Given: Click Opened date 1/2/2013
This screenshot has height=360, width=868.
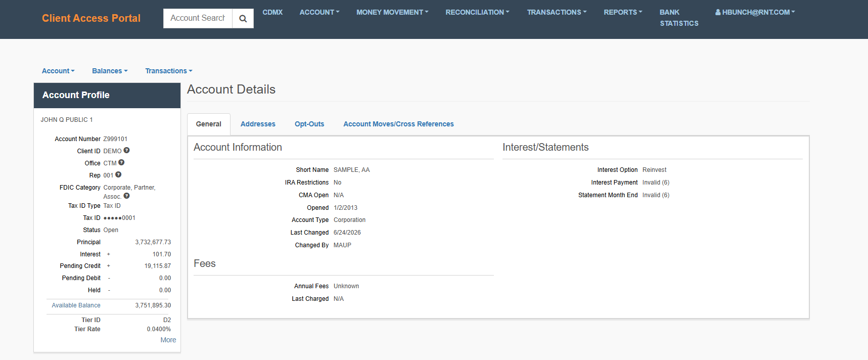Looking at the screenshot, I should 345,208.
